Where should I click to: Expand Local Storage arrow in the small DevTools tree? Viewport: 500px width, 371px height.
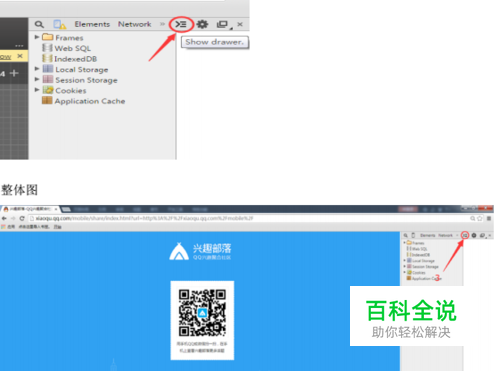pyautogui.click(x=405, y=260)
